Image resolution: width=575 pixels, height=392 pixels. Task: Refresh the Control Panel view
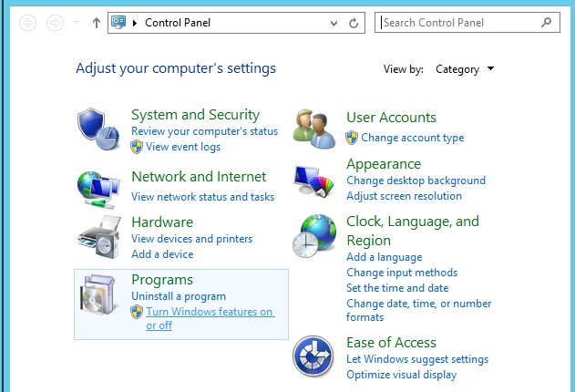[354, 23]
